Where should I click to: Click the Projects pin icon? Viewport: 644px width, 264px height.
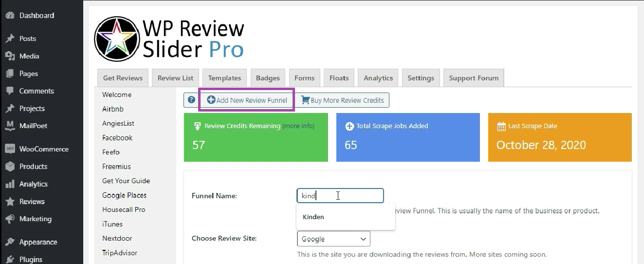10,109
